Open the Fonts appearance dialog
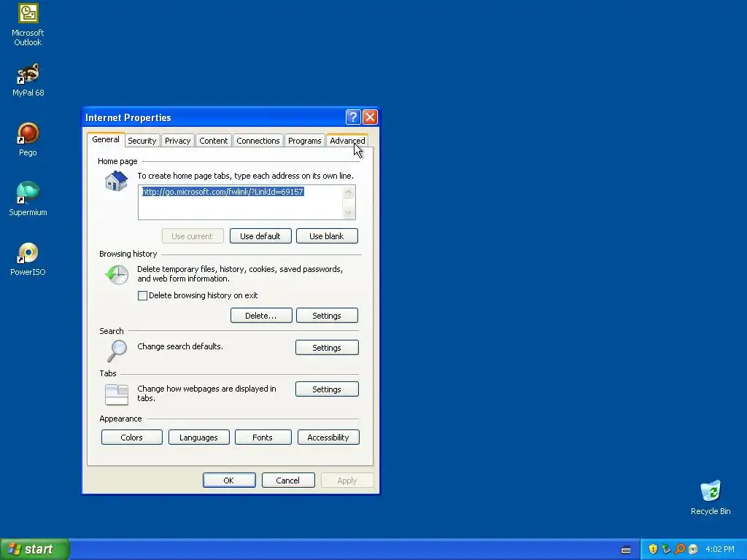747x560 pixels. [x=263, y=437]
